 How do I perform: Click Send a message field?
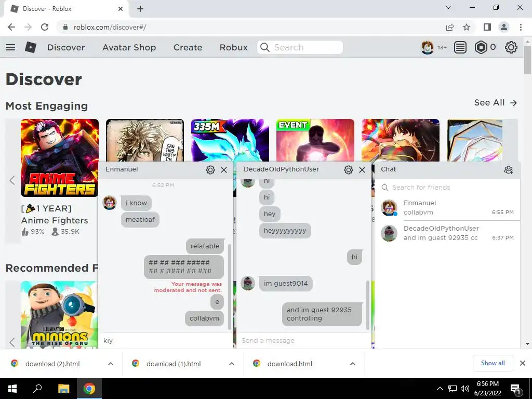(303, 340)
